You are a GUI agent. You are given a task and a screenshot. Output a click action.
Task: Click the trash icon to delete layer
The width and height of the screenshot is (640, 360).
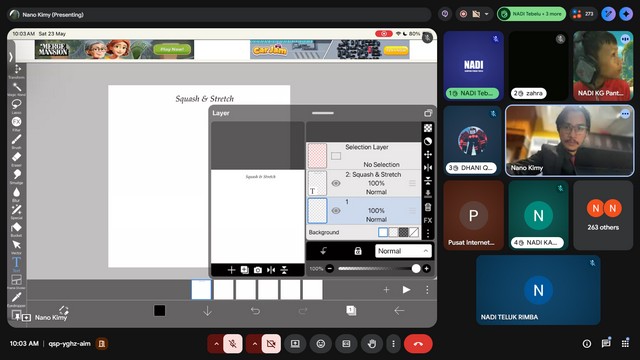[x=427, y=207]
